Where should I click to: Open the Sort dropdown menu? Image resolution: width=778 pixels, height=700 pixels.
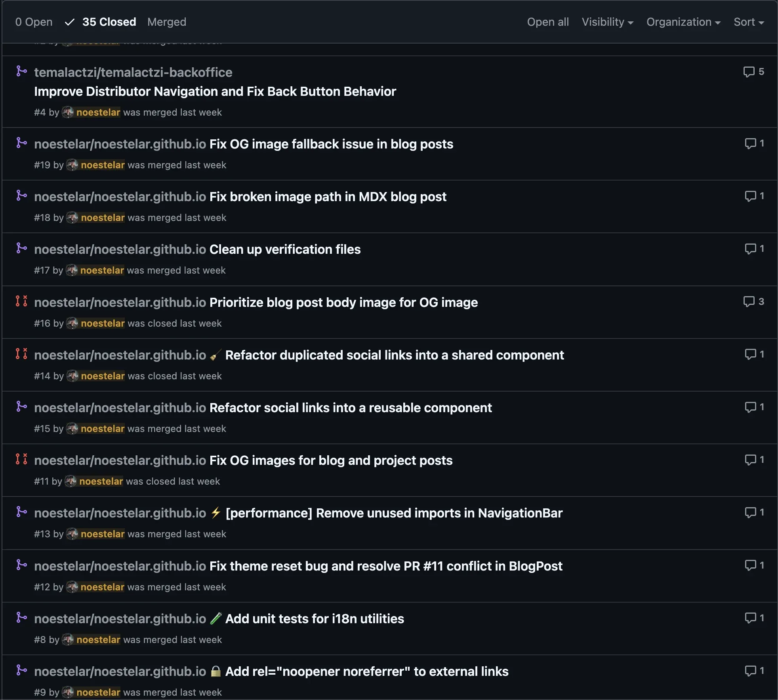click(749, 22)
